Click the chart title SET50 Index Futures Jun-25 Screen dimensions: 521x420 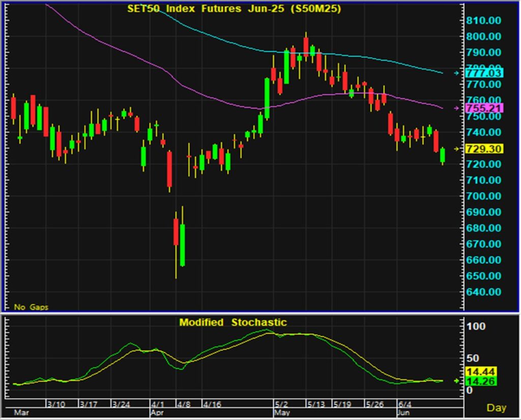(x=234, y=9)
